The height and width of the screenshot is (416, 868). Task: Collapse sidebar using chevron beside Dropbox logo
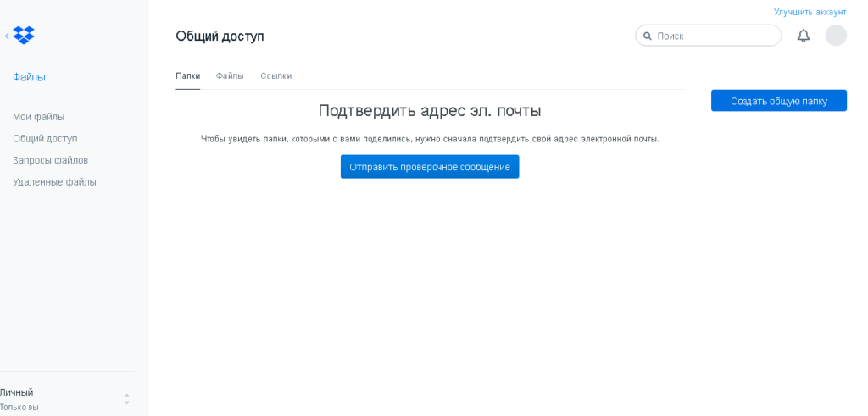point(7,36)
